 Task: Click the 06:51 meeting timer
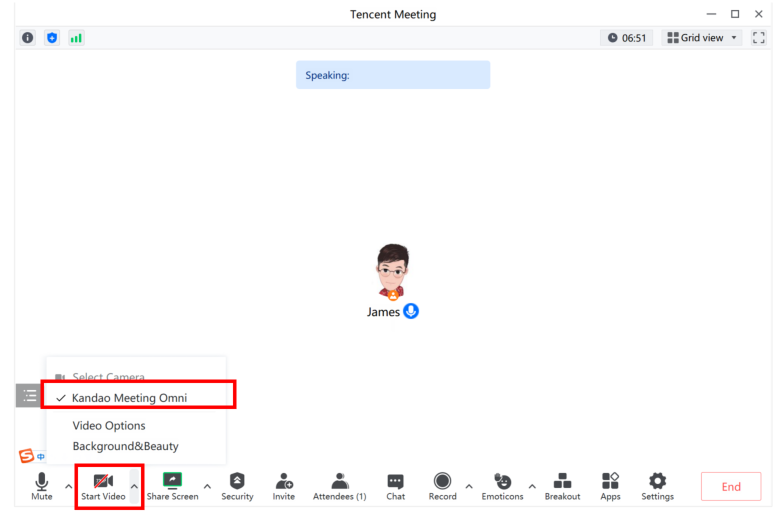627,38
